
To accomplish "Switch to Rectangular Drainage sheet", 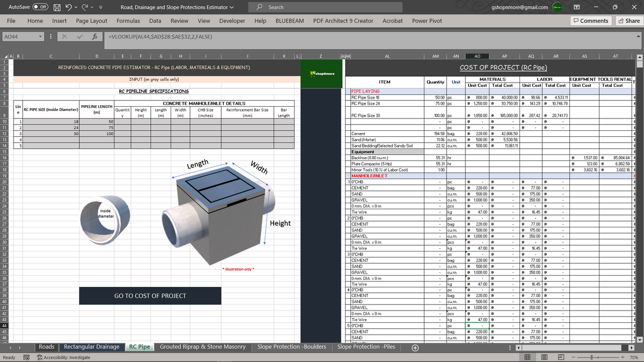I will (91, 346).
